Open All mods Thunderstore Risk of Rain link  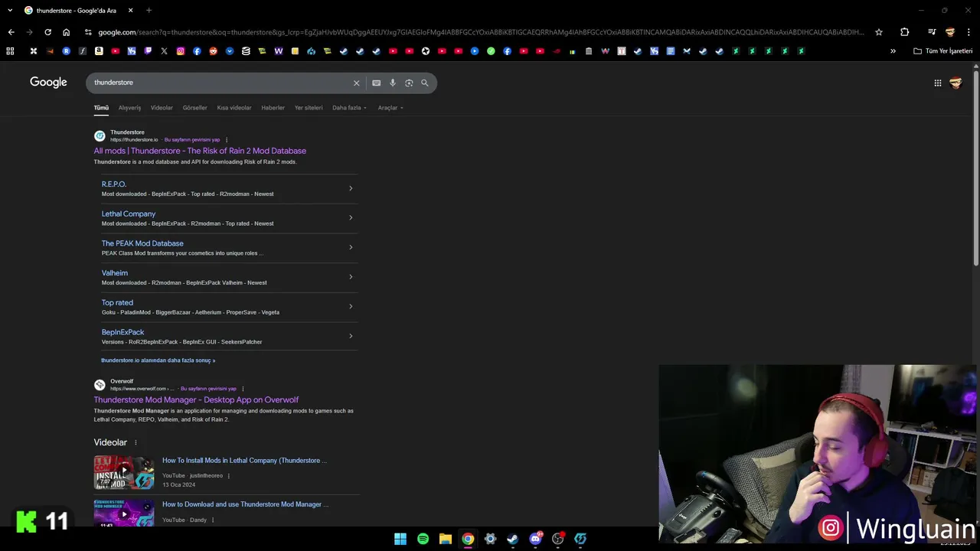200,151
